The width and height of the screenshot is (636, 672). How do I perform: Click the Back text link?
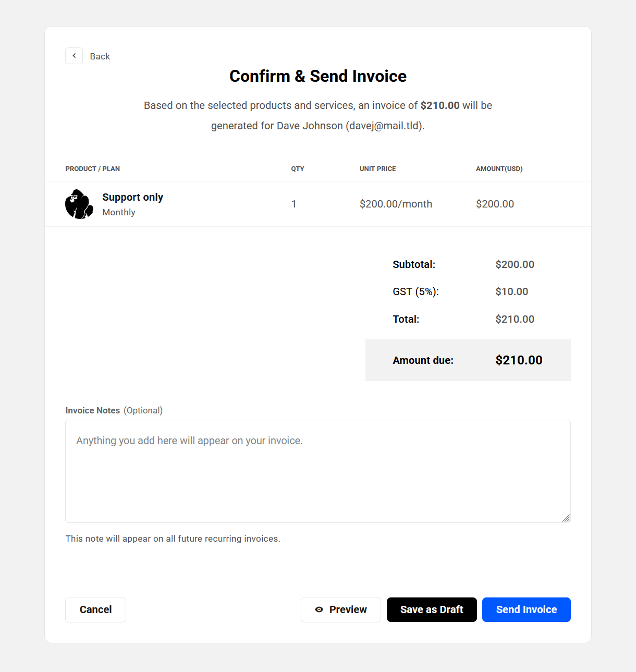point(100,56)
